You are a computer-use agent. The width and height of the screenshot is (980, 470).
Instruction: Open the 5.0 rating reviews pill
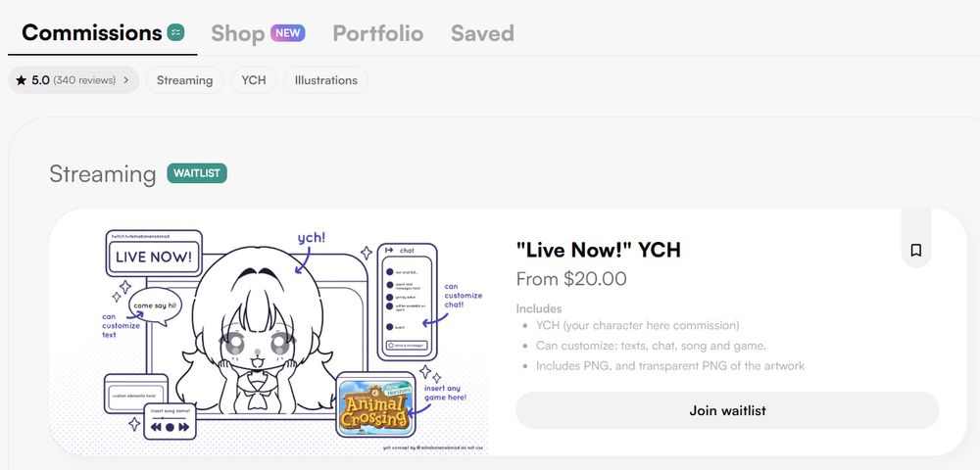pos(73,80)
